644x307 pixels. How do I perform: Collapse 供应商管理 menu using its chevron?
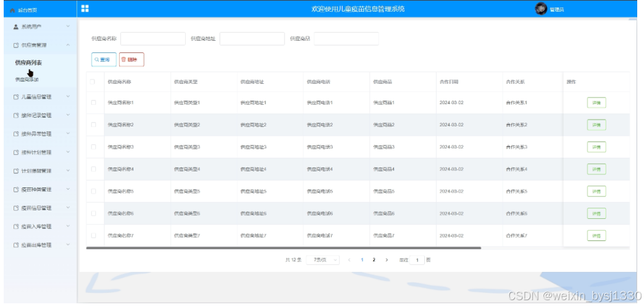point(68,44)
